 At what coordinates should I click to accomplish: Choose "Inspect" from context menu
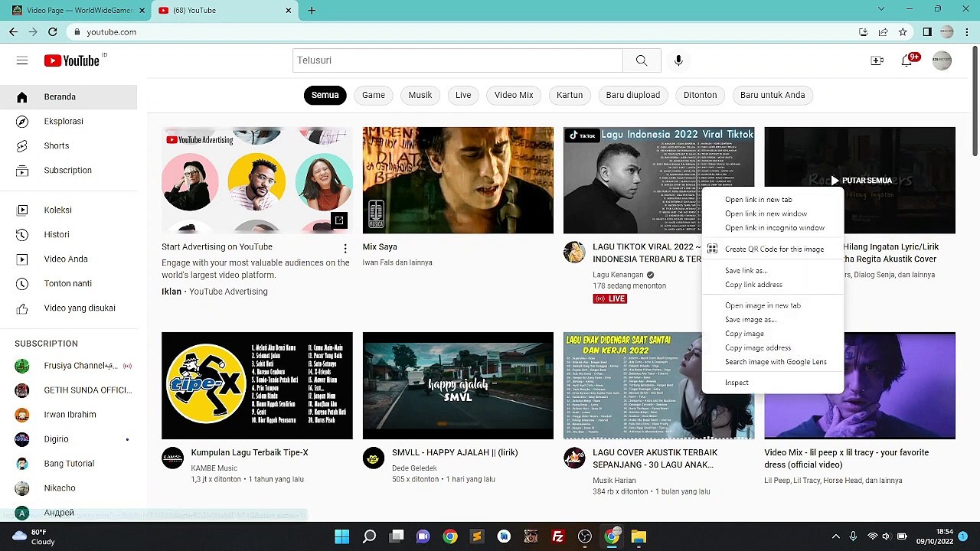[737, 383]
